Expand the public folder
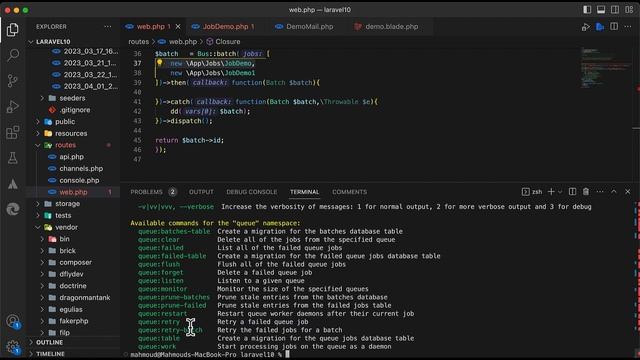 [65, 122]
